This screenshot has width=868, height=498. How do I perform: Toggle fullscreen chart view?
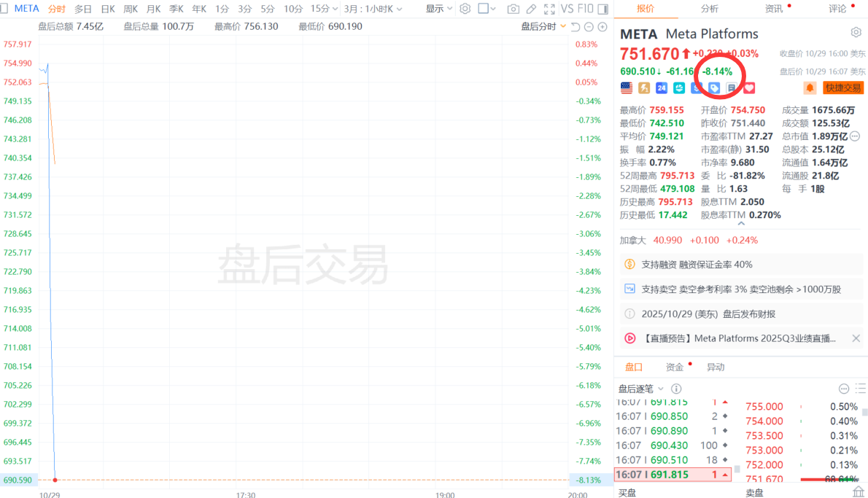(x=549, y=9)
